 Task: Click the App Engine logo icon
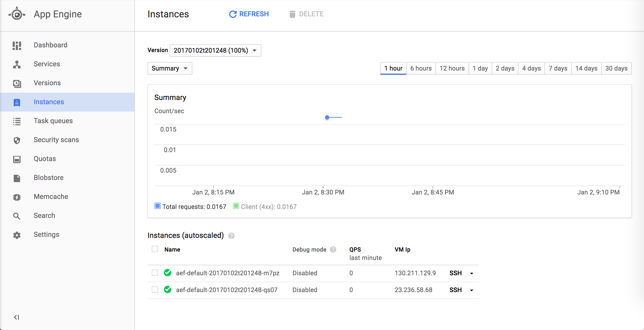[x=17, y=14]
